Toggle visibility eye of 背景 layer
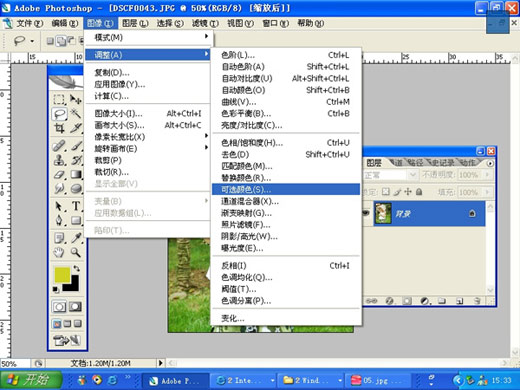The width and height of the screenshot is (520, 390). 366,213
